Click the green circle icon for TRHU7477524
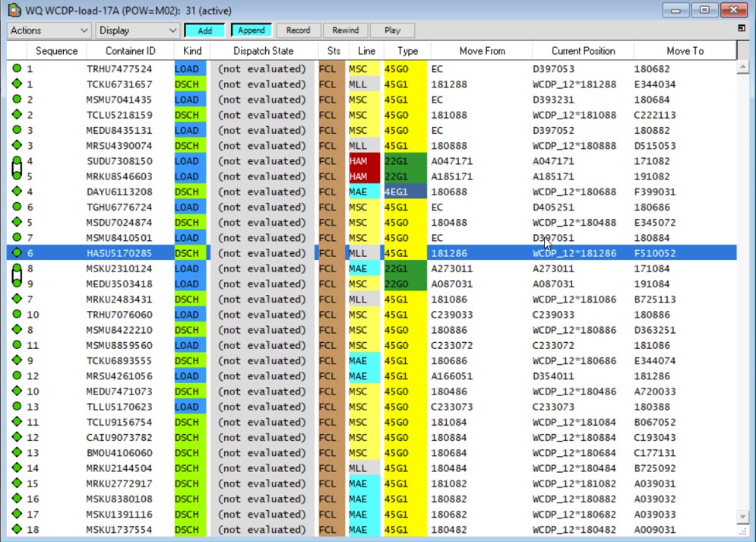The width and height of the screenshot is (756, 542). 17,68
